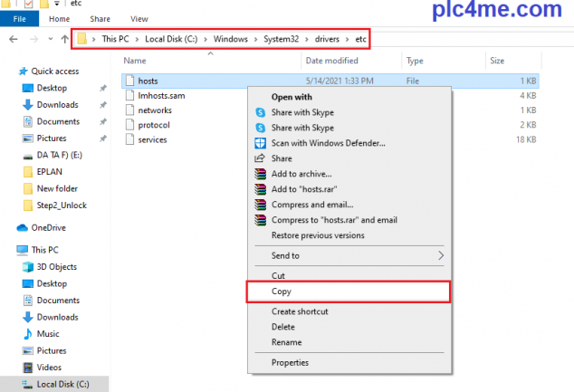Click the OneDrive cloud icon
The image size is (574, 392).
(24, 227)
